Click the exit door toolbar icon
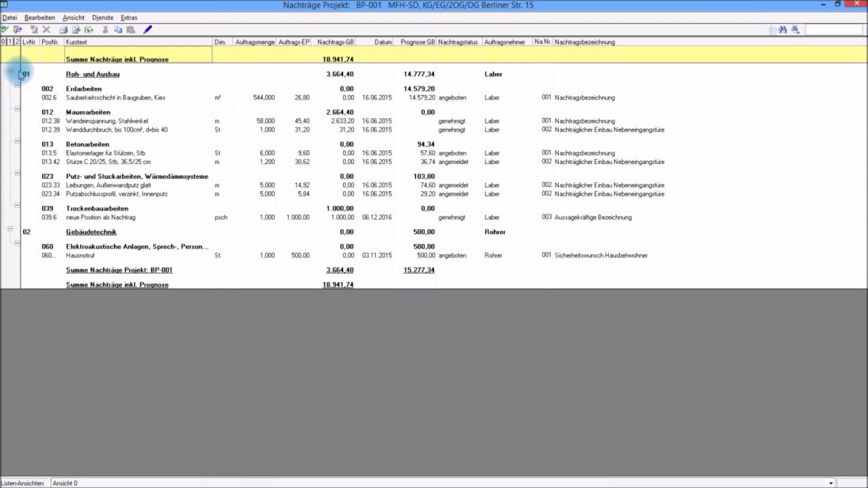868x488 pixels. click(18, 30)
